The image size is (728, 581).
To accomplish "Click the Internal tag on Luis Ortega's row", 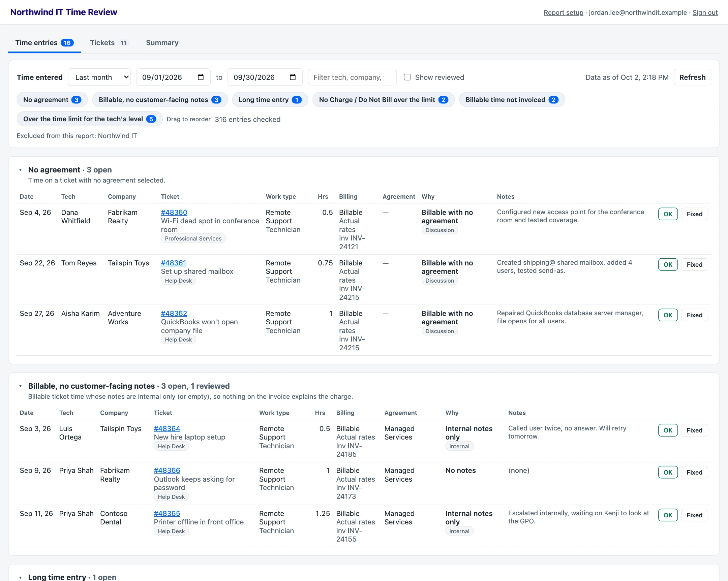I will point(459,446).
